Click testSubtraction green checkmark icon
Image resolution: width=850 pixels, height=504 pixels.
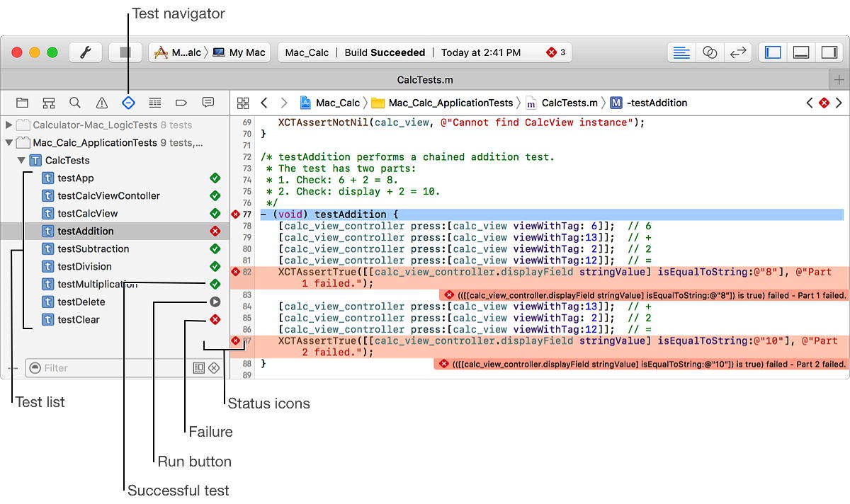(x=215, y=248)
